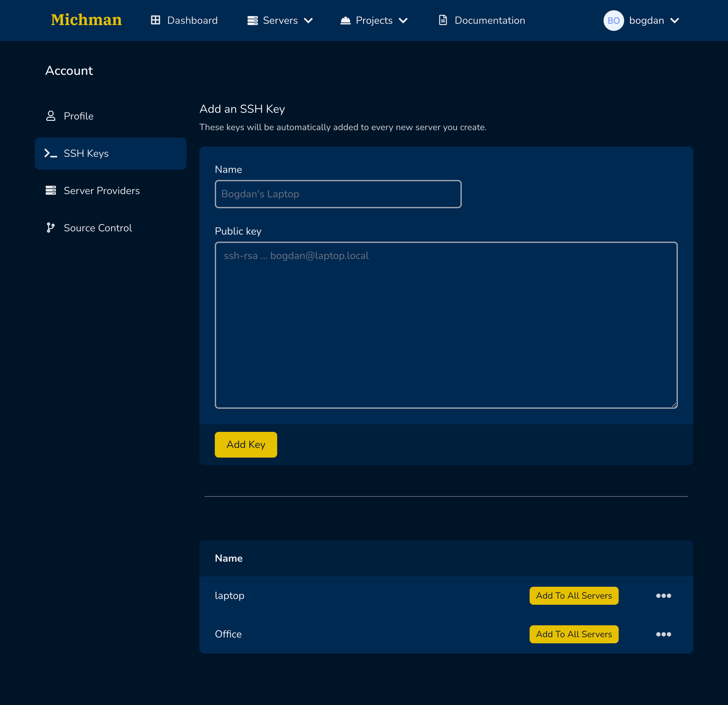Click the Projects hard-hat icon
This screenshot has height=705, width=728.
click(x=345, y=21)
